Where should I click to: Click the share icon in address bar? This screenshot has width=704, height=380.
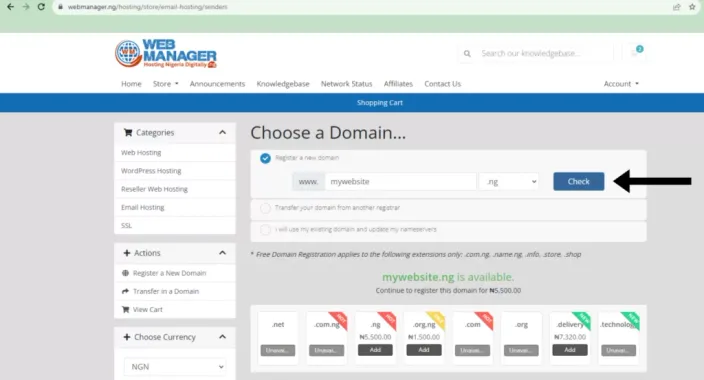click(676, 7)
